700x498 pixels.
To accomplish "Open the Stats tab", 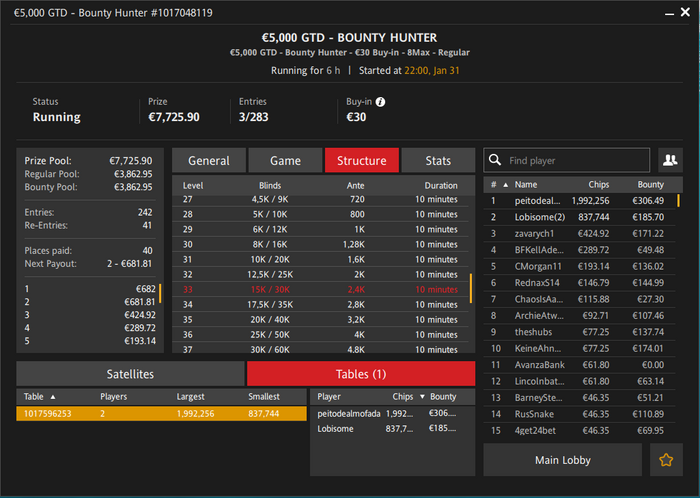I will [438, 160].
